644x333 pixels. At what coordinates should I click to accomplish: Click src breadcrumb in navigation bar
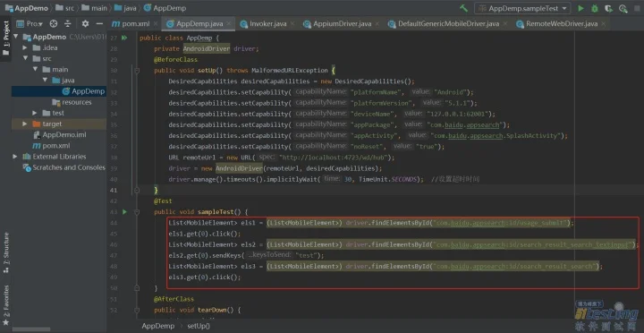pyautogui.click(x=64, y=8)
